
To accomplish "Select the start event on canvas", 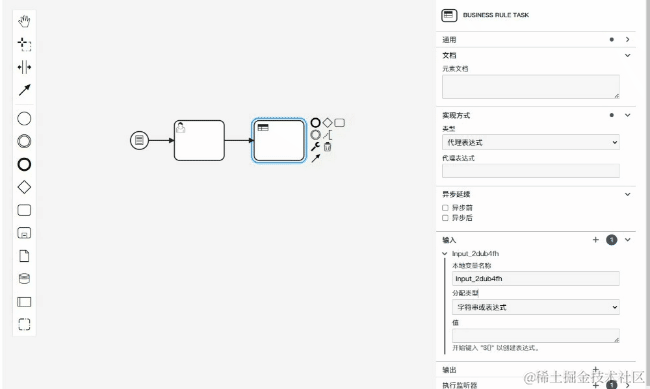I will 139,140.
